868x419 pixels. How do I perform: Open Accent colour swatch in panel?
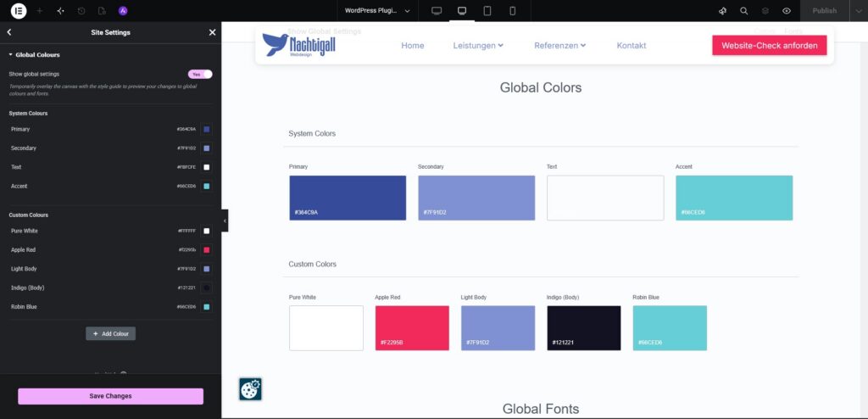point(207,187)
